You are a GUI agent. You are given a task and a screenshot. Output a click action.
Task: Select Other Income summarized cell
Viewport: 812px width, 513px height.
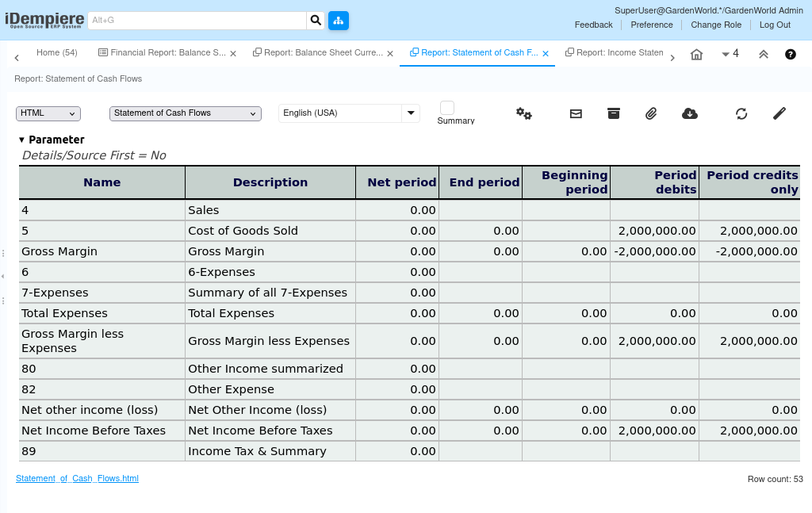click(270, 369)
